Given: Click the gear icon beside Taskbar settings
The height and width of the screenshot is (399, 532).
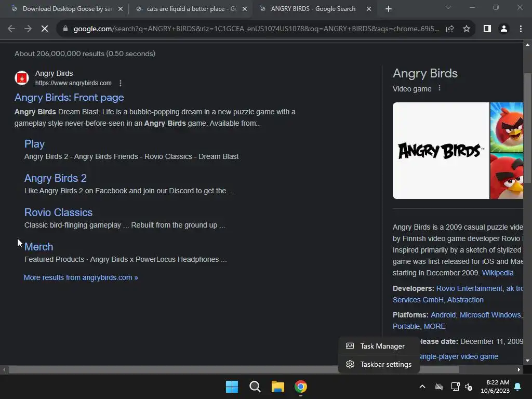Looking at the screenshot, I should pos(350,364).
